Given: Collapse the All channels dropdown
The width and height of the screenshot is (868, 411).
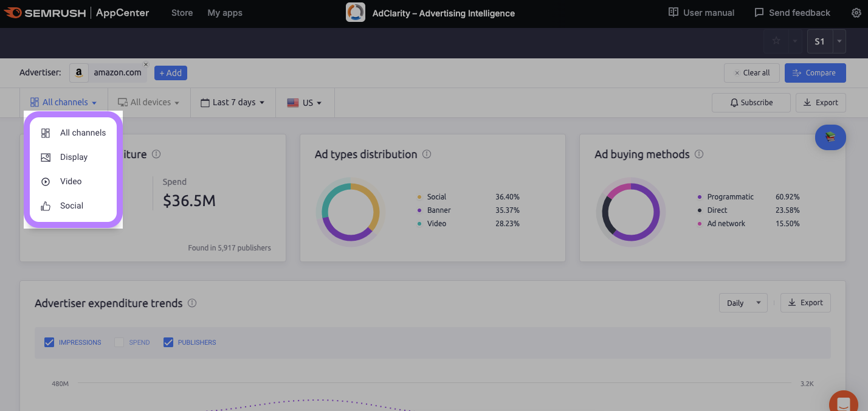Looking at the screenshot, I should 64,103.
